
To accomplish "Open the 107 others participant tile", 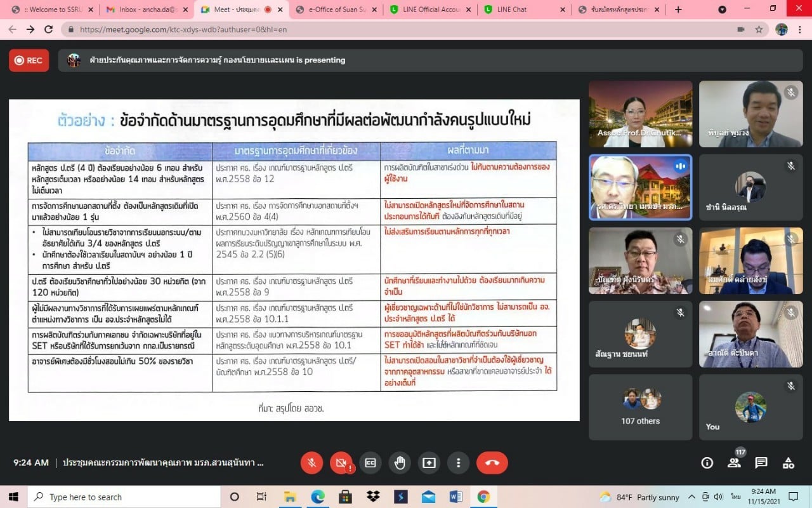I will tap(640, 406).
